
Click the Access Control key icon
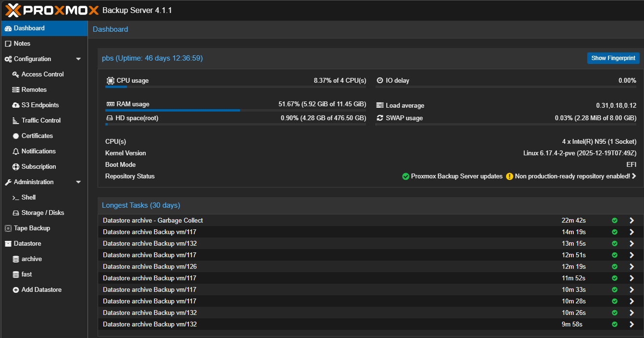tap(16, 75)
